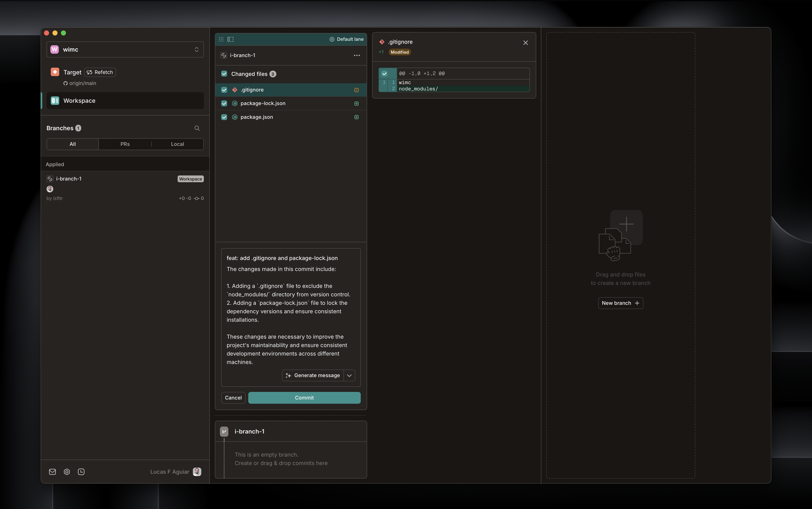812x509 pixels.
Task: Toggle the Changed files select-all checkbox
Action: tap(224, 74)
